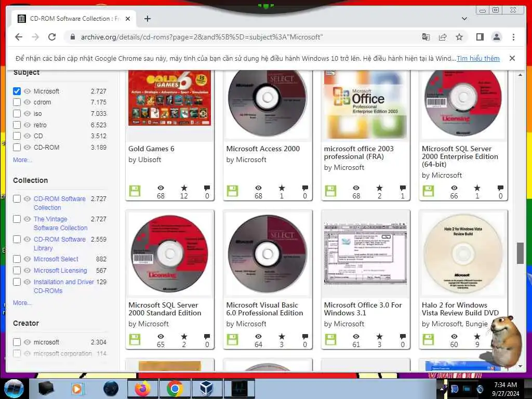Viewport: 532px width, 399px height.
Task: Click floppy icon on Visual Basic 6.0 card
Action: coord(232,340)
